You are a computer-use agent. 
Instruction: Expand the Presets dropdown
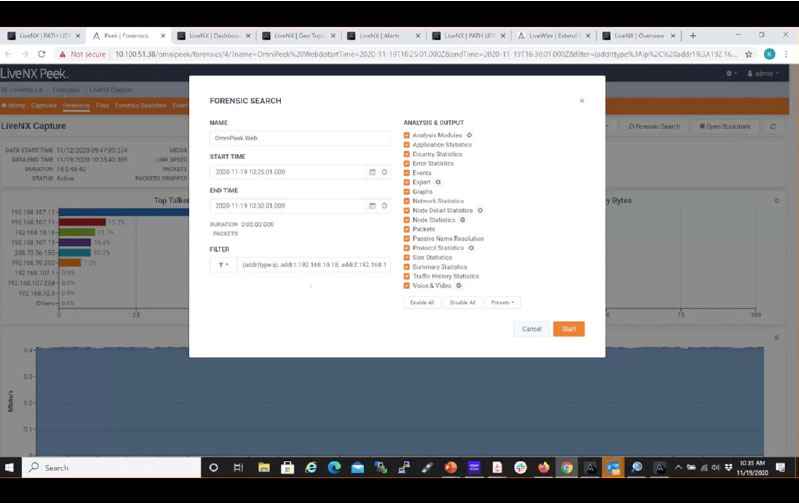click(503, 302)
